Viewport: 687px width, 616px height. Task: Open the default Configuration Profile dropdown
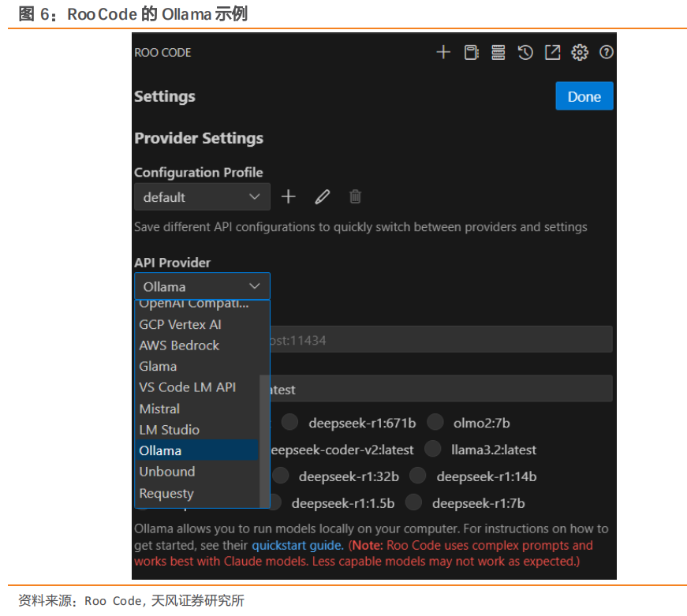pos(202,196)
